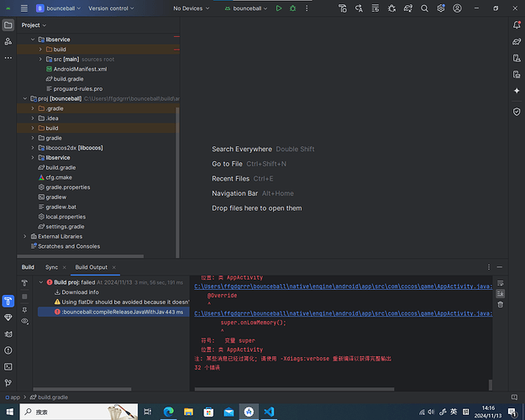The height and width of the screenshot is (420, 525).
Task: Select compileReleaseJavaWithJavac error entry
Action: click(x=113, y=312)
